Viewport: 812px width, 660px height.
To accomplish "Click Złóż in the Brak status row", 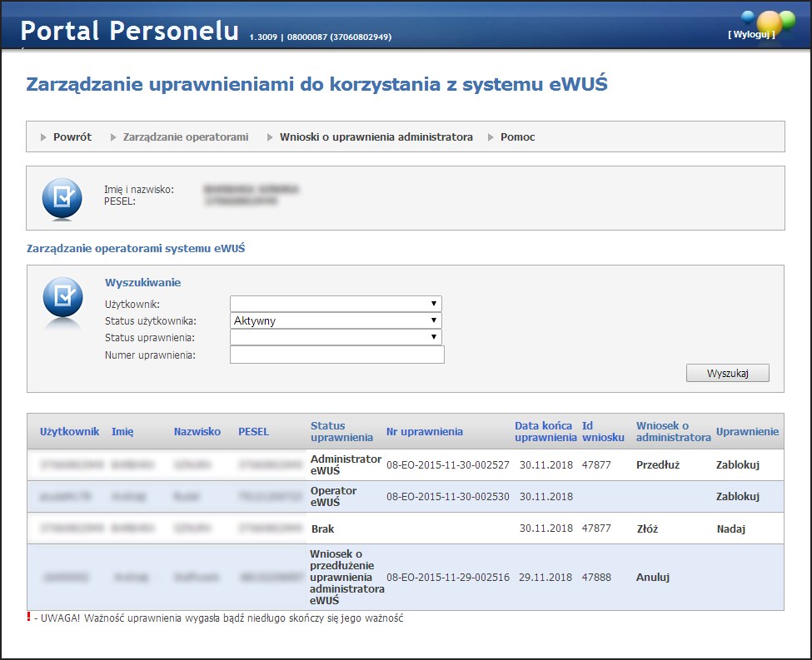I will [646, 528].
